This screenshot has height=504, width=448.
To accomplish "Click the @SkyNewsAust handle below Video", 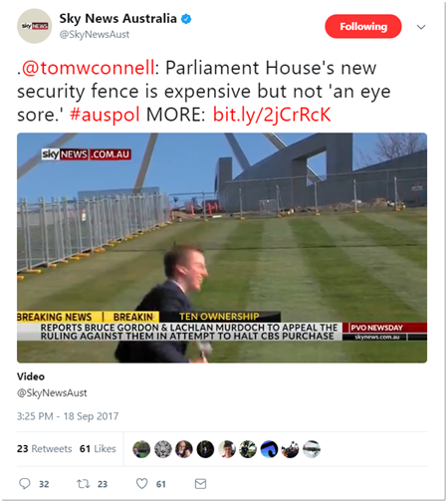I will click(x=52, y=393).
